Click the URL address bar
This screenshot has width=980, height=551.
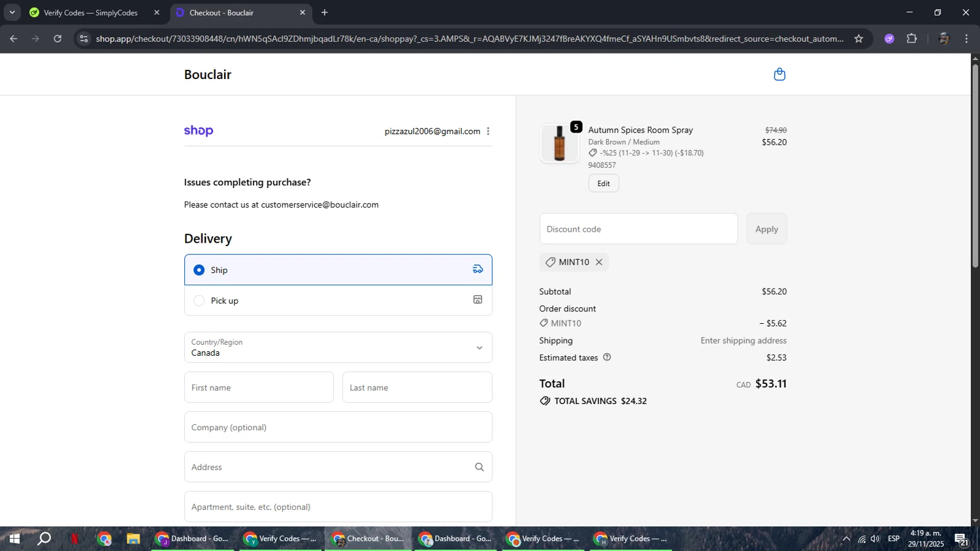click(x=469, y=39)
